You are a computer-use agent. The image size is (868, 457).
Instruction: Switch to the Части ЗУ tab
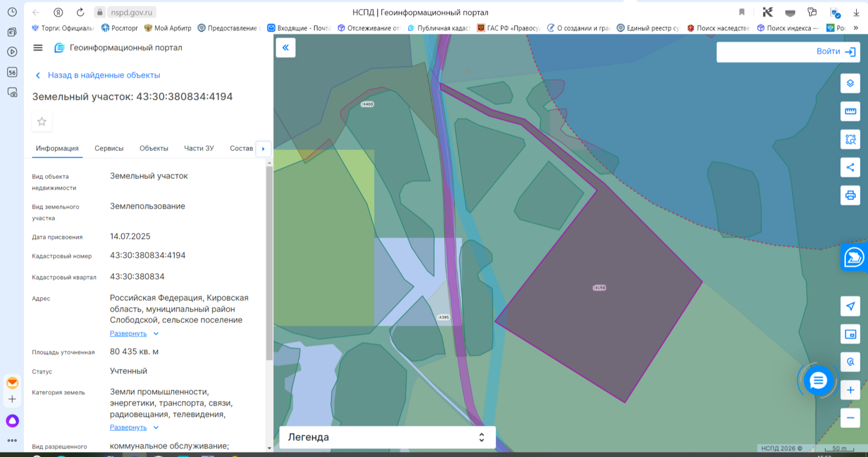199,148
